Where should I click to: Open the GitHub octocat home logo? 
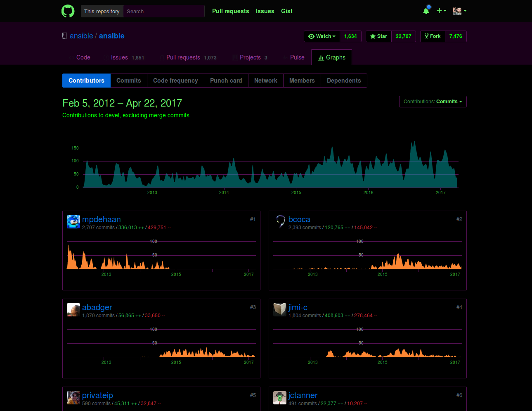coord(68,11)
